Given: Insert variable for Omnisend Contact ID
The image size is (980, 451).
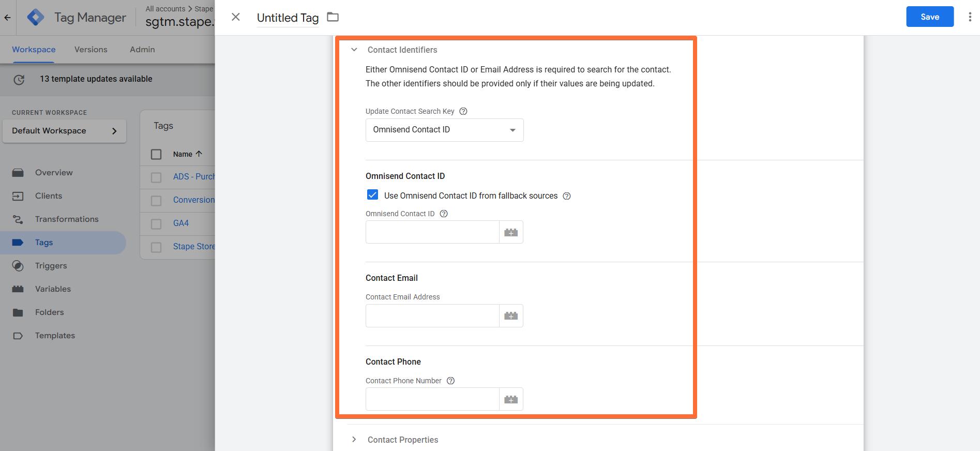Looking at the screenshot, I should tap(511, 232).
